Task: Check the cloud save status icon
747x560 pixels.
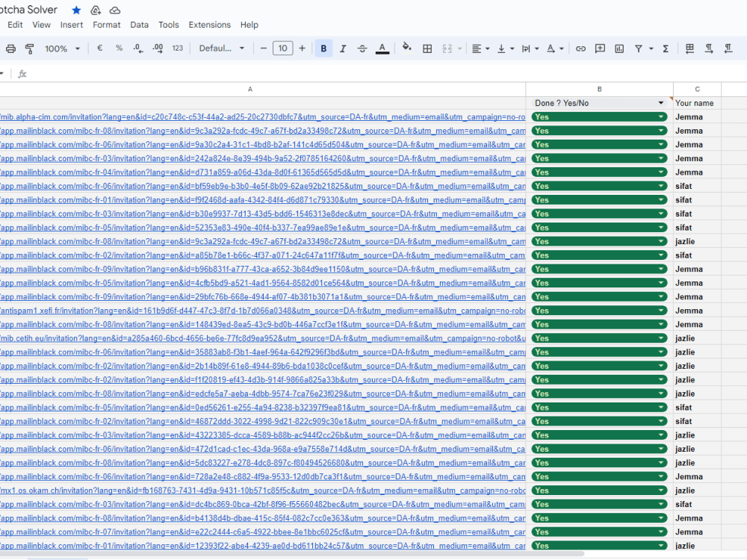Action: click(115, 10)
